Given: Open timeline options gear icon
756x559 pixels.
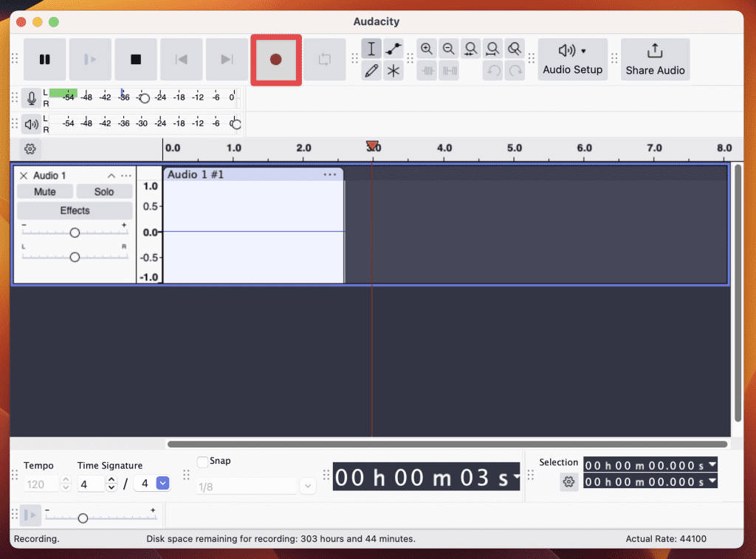Looking at the screenshot, I should pyautogui.click(x=30, y=149).
